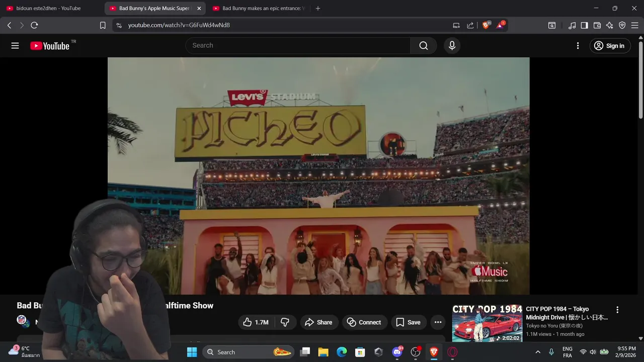
Task: Go to the YouTube home logo
Action: (50, 46)
